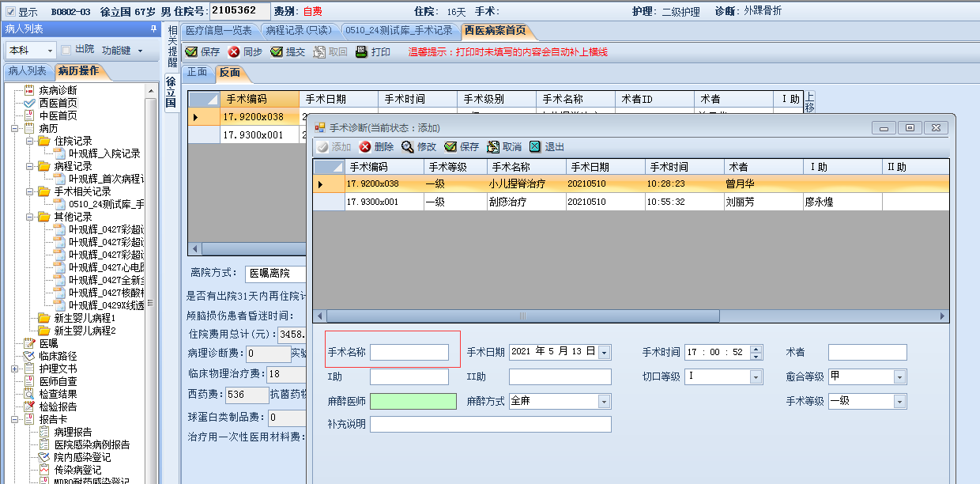Viewport: 980px width, 484px height.
Task: Click the 打印 printer icon
Action: [x=362, y=51]
